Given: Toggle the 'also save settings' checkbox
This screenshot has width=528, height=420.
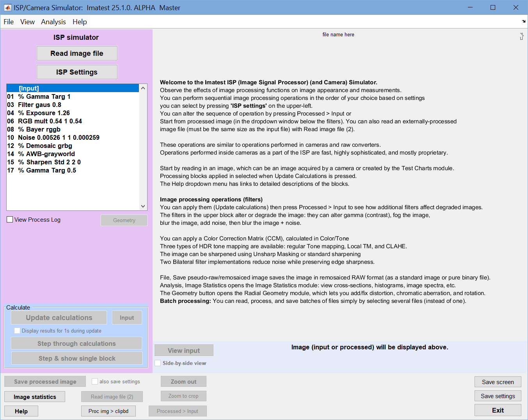Looking at the screenshot, I should tap(95, 381).
